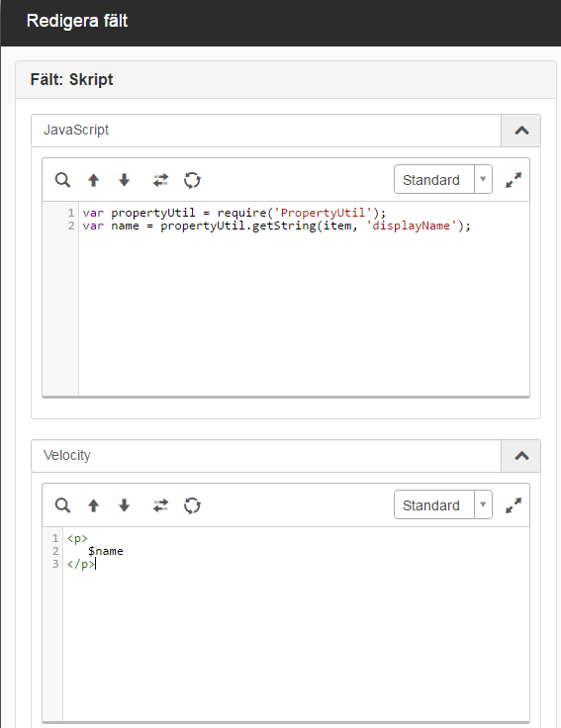Click the up arrow in Velocity editor
This screenshot has width=561, height=728.
tap(93, 505)
